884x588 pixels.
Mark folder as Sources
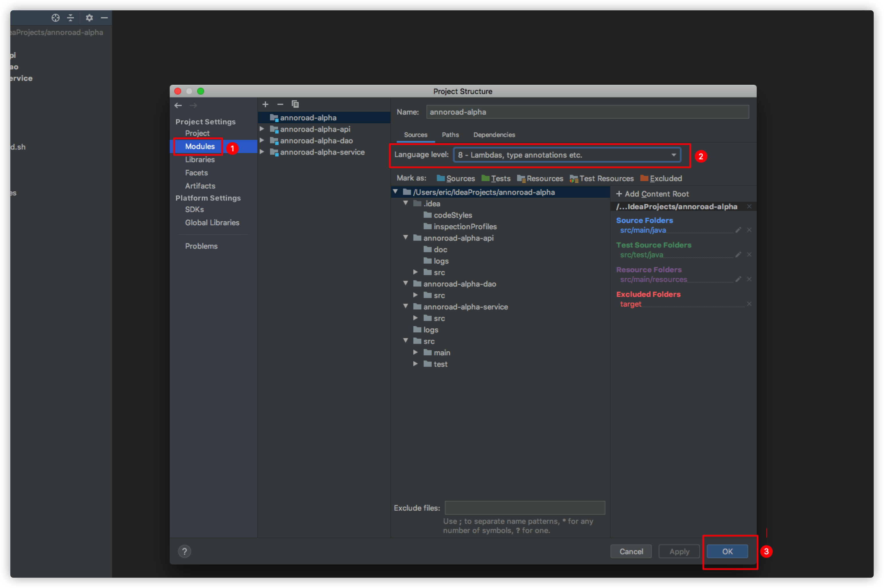(456, 179)
